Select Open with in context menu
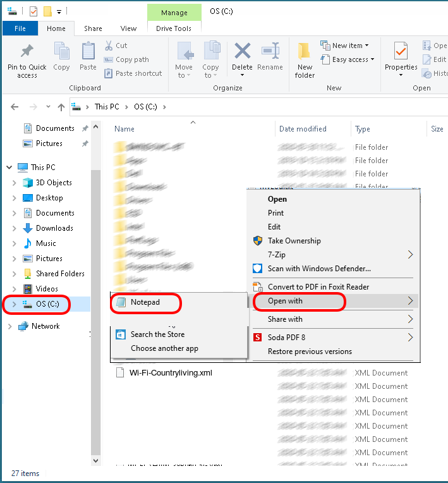This screenshot has height=483, width=448. (x=333, y=301)
